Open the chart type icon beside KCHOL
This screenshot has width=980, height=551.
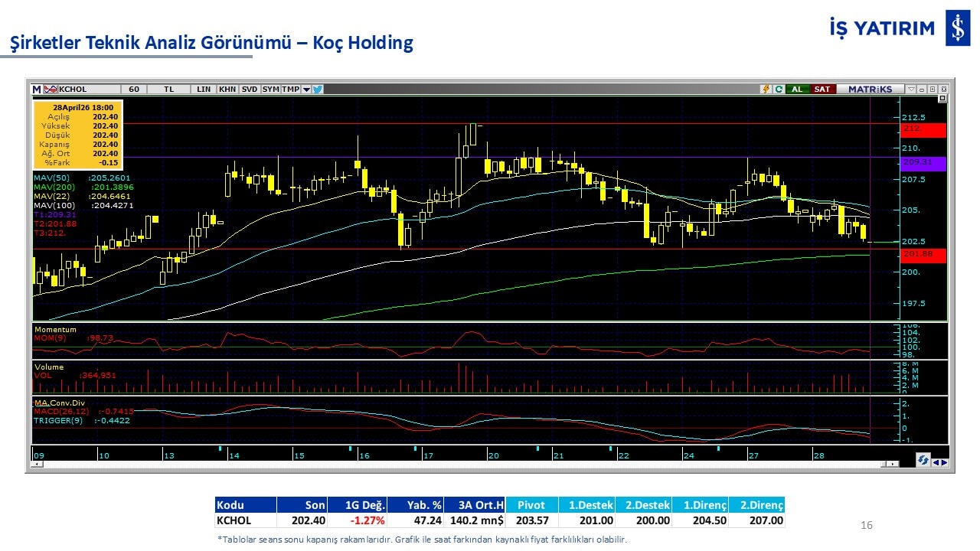pos(51,89)
